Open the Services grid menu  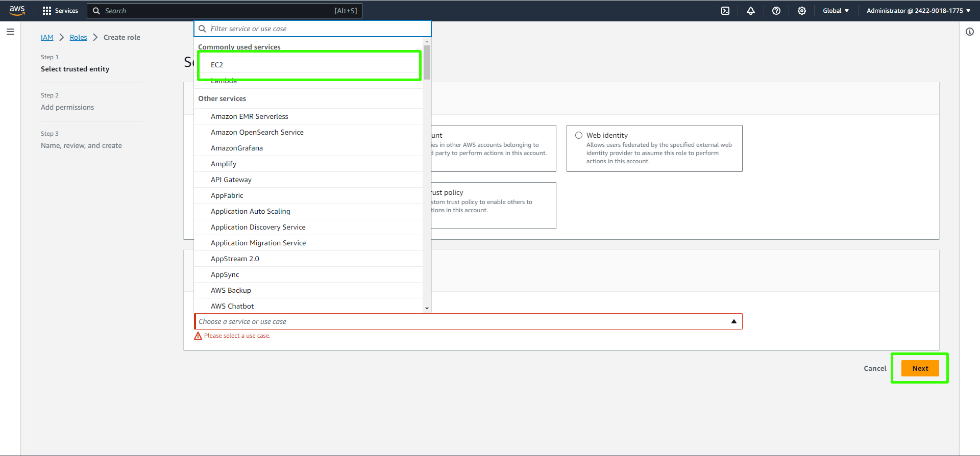coord(47,11)
